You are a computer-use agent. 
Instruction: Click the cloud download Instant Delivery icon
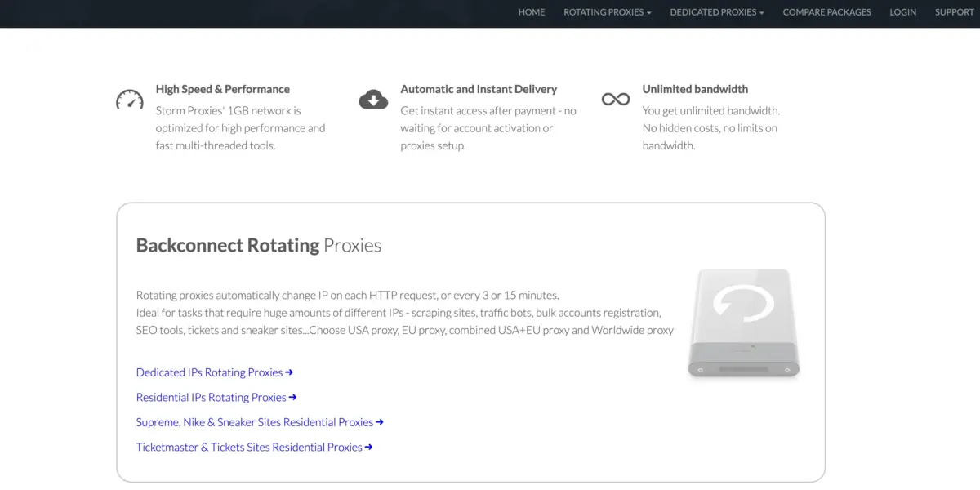[x=373, y=100]
